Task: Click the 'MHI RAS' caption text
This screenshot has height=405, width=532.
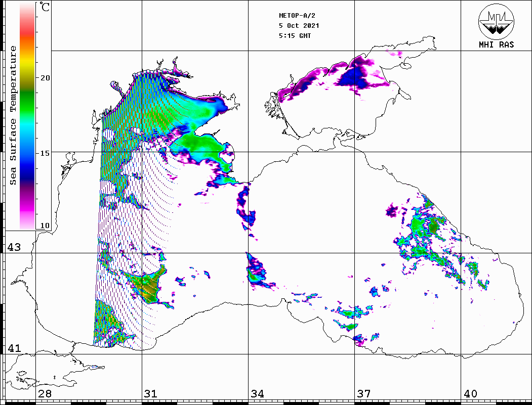Action: (497, 44)
